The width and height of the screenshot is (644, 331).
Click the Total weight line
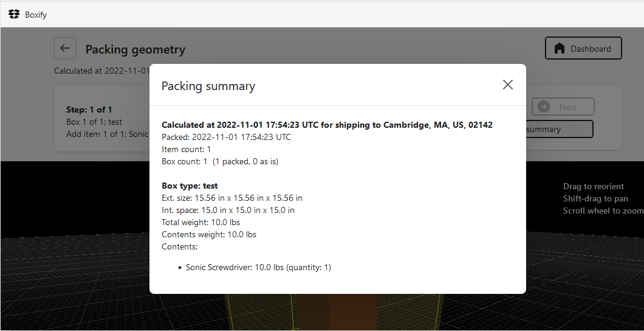coord(200,222)
